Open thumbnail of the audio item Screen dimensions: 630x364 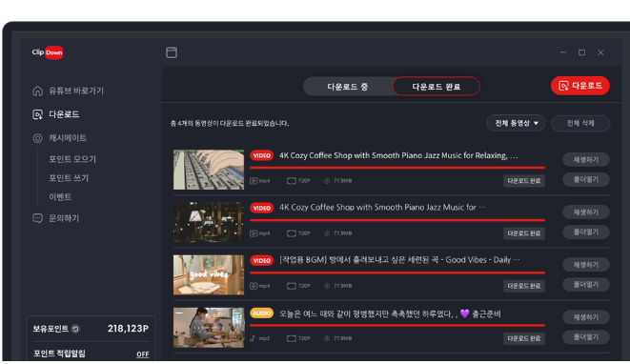[209, 328]
